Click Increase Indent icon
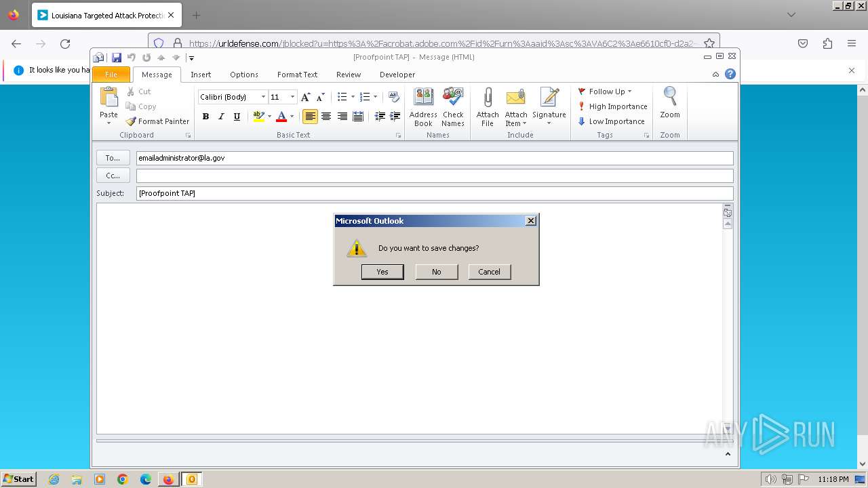This screenshot has width=868, height=488. point(395,117)
